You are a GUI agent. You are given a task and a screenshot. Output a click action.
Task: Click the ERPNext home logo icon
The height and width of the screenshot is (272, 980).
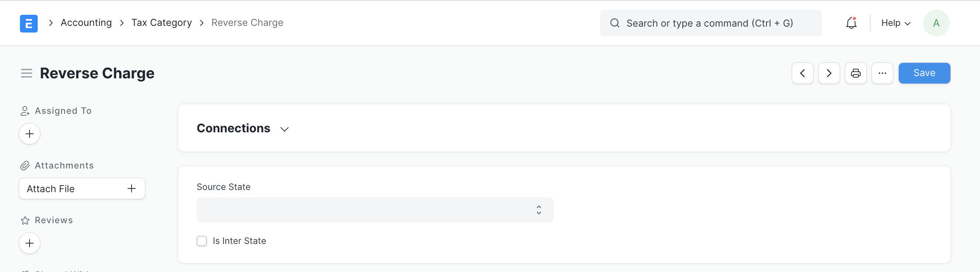(28, 23)
